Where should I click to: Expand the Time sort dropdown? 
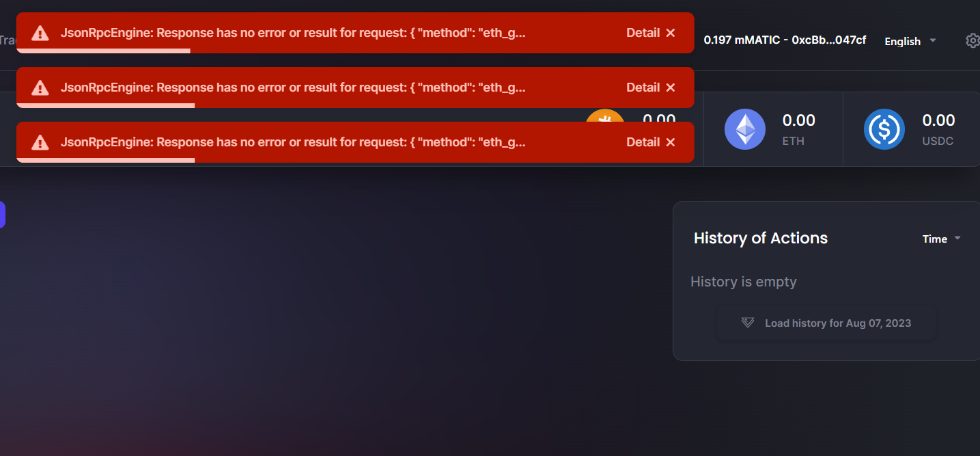pos(942,239)
